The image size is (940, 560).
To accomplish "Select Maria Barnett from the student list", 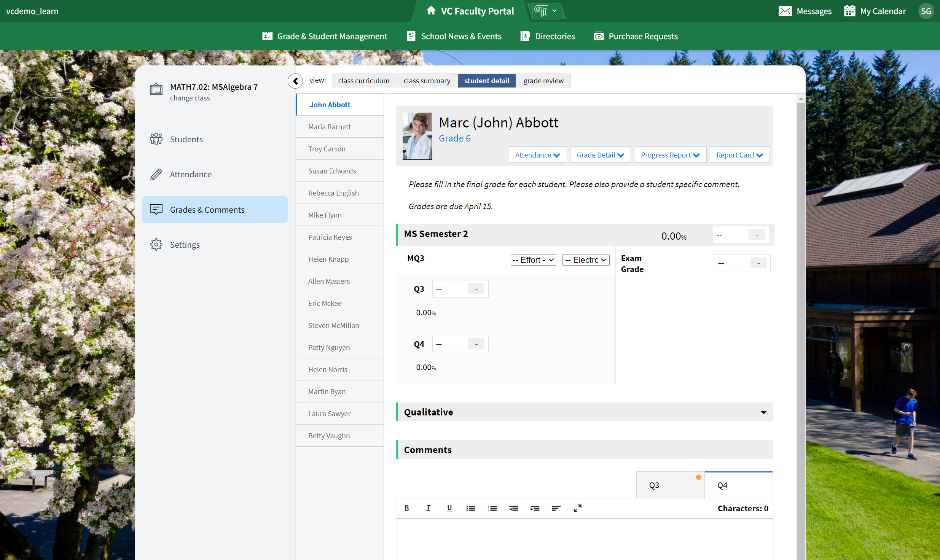I will tap(329, 126).
